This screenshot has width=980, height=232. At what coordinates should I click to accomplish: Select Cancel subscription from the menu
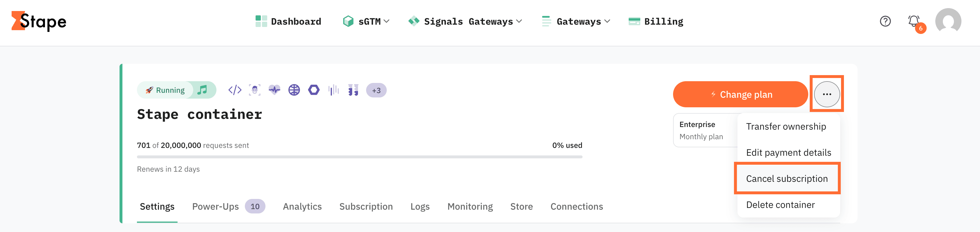pyautogui.click(x=787, y=179)
